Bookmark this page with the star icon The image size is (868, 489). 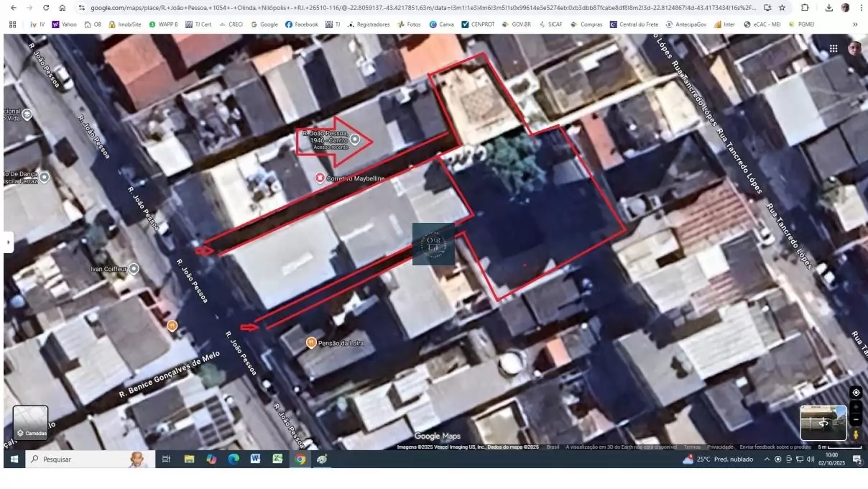(782, 8)
